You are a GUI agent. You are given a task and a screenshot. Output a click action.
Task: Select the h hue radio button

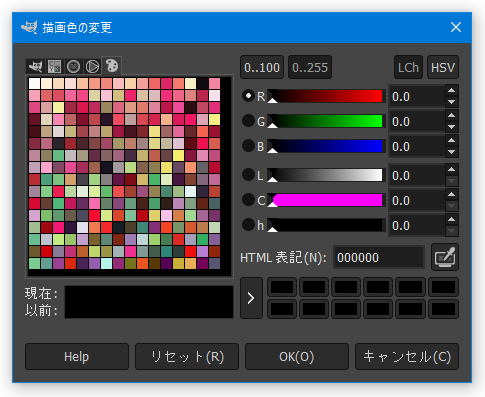[x=248, y=225]
